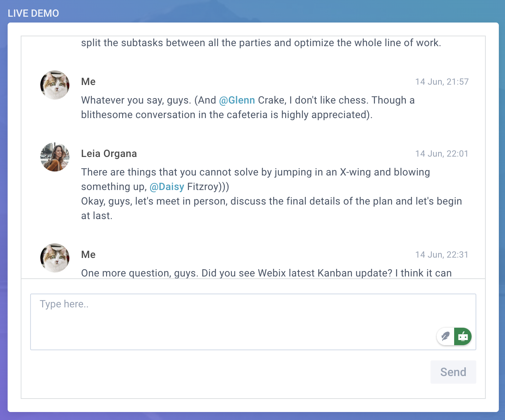Toggle the green robot bot button

[462, 336]
